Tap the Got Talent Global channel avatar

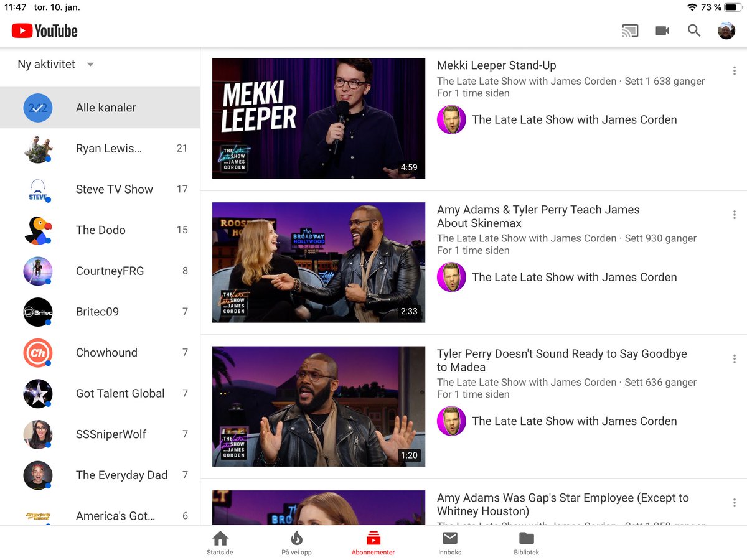pyautogui.click(x=38, y=393)
